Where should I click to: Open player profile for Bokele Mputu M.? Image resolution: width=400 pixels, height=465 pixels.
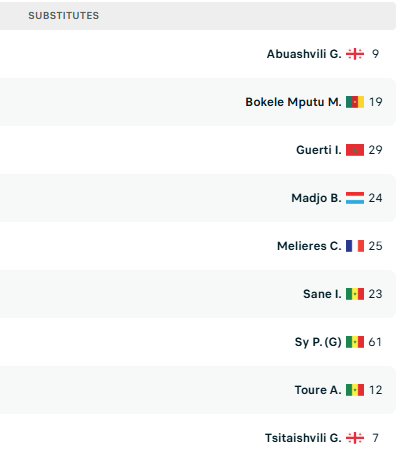pos(293,102)
